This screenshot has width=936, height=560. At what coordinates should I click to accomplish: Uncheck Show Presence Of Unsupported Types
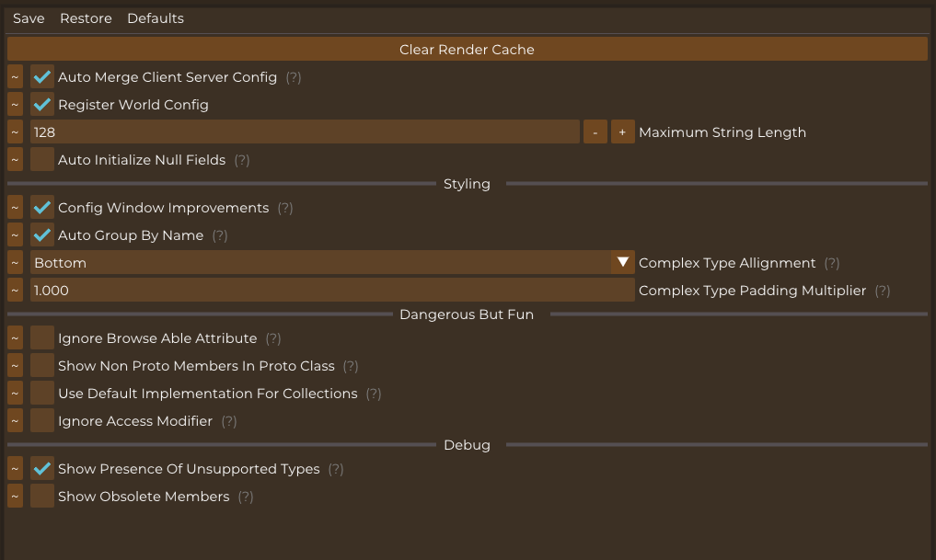(x=42, y=469)
